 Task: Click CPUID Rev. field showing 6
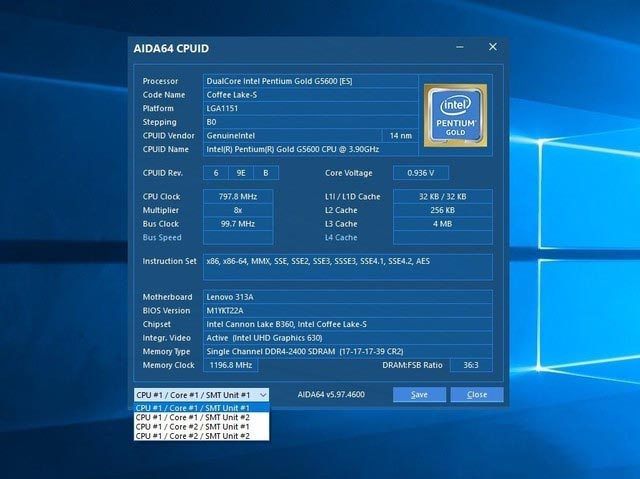[216, 173]
